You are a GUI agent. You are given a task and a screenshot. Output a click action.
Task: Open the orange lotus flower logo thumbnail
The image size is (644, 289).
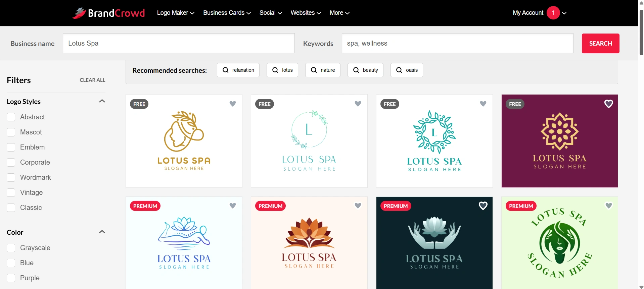point(309,243)
